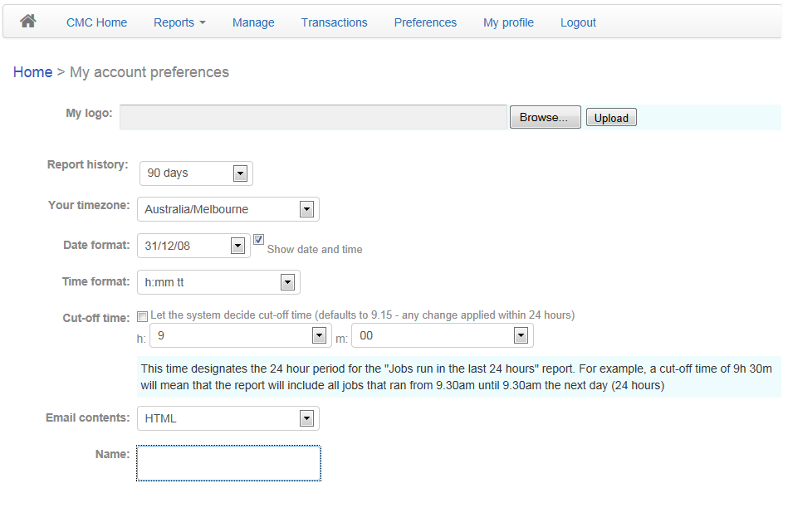
Task: Click the Home breadcrumb link
Action: (32, 72)
